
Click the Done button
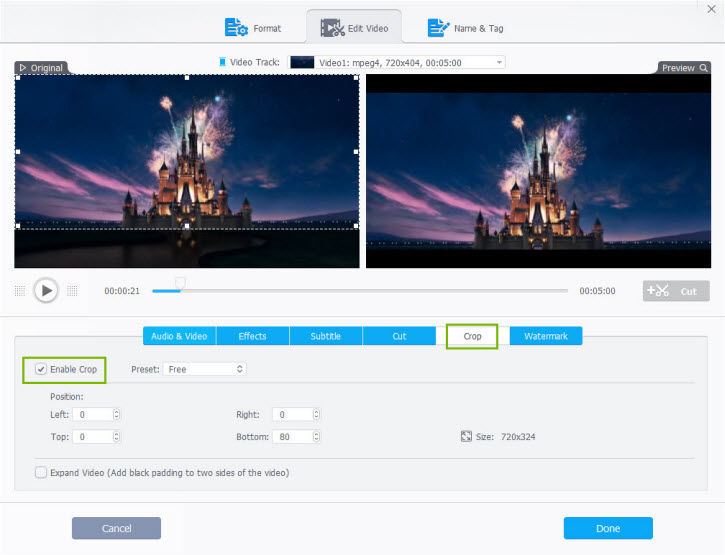point(608,528)
